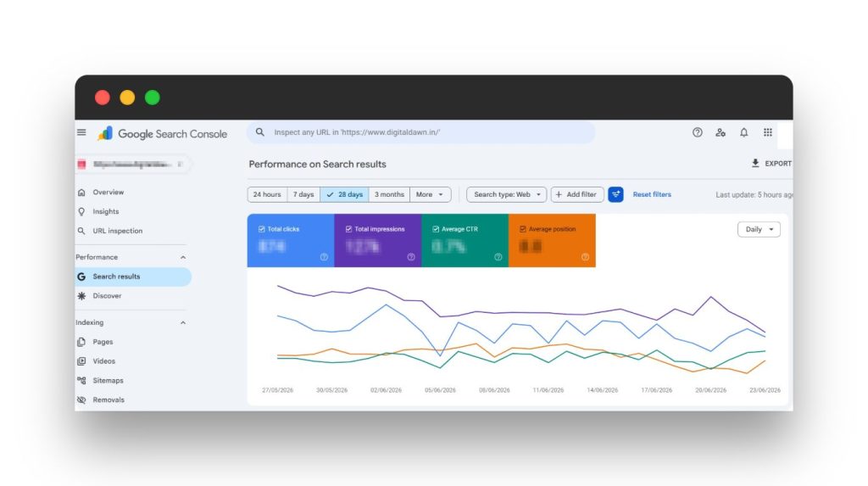Click help icon on Average position card
The width and height of the screenshot is (868, 486).
(x=585, y=257)
